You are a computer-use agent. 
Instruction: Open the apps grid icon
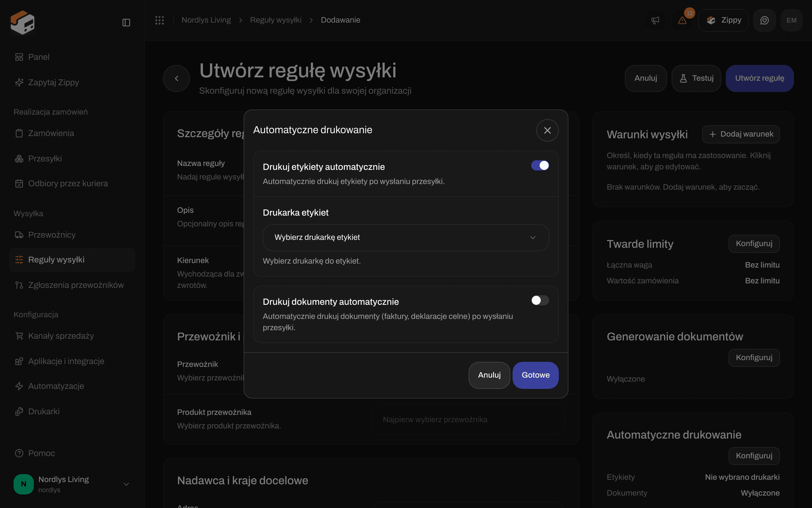tap(160, 20)
